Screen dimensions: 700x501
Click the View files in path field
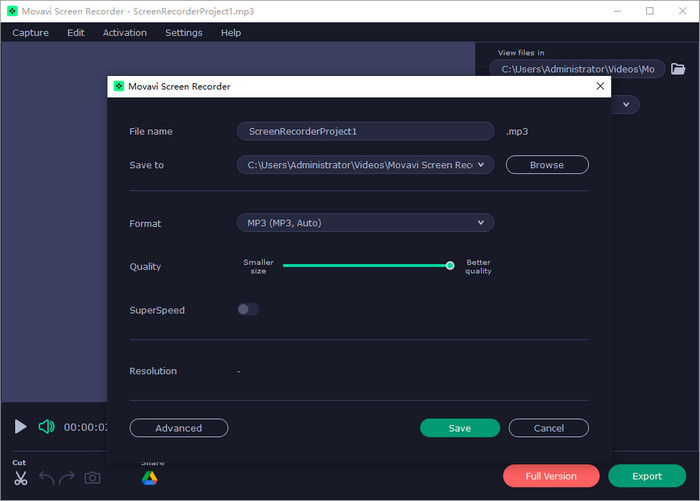point(577,69)
